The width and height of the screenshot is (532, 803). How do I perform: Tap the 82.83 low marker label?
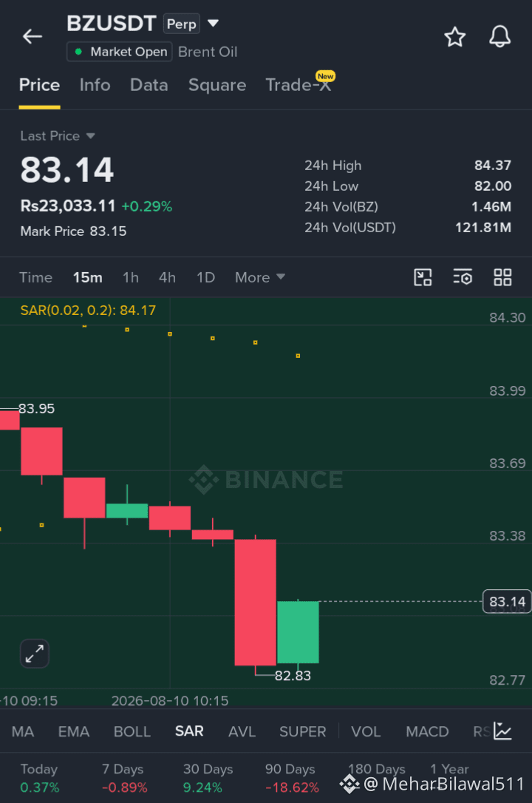(x=293, y=676)
